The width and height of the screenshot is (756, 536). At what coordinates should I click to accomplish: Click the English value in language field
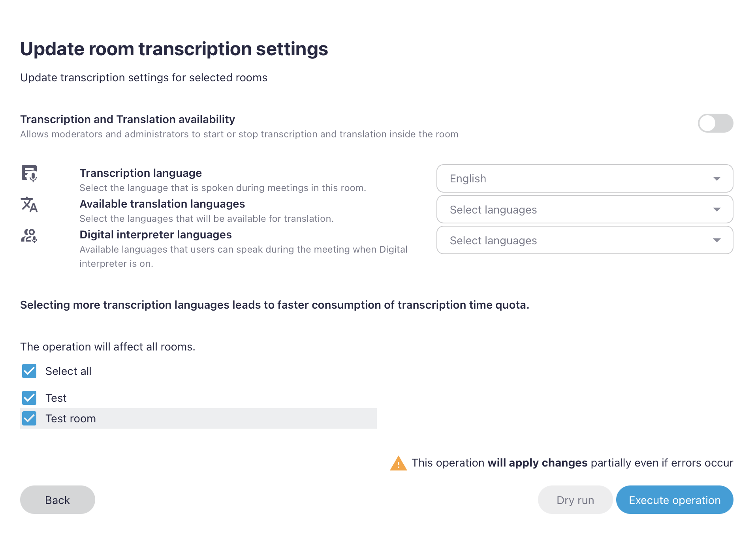(468, 178)
